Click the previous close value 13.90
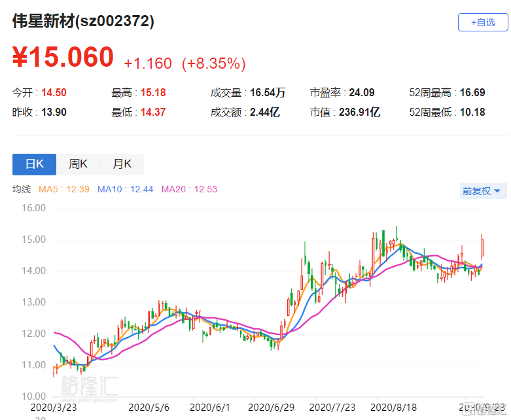 54,113
